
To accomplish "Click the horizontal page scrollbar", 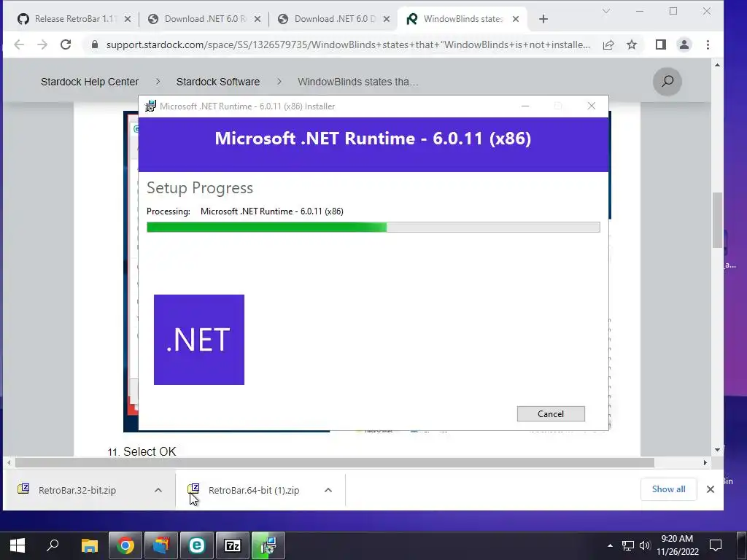I will pos(334,462).
